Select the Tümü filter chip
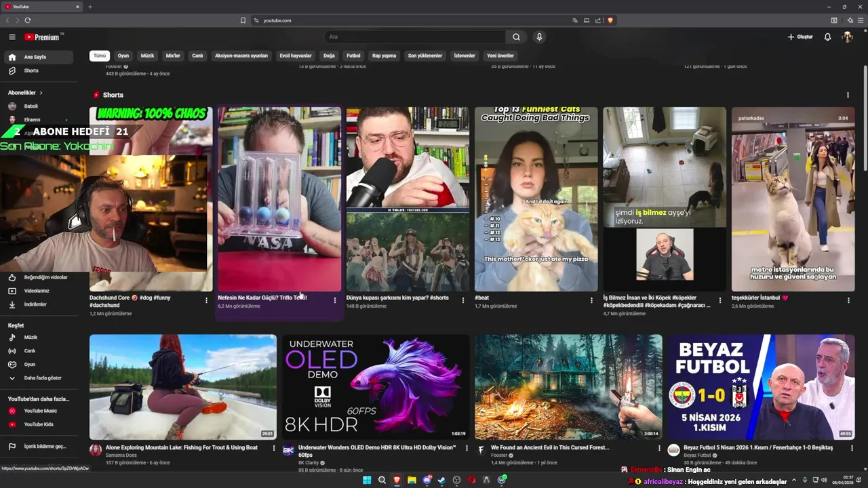The image size is (868, 488). click(x=100, y=56)
